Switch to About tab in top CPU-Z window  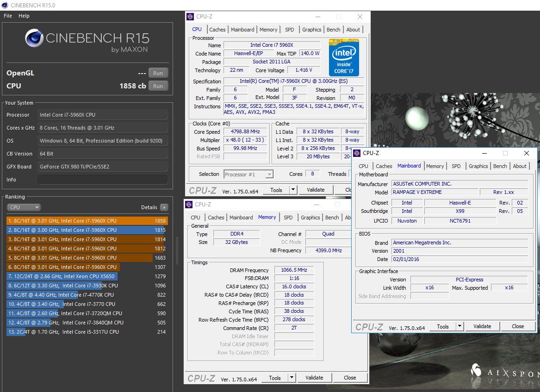point(353,30)
